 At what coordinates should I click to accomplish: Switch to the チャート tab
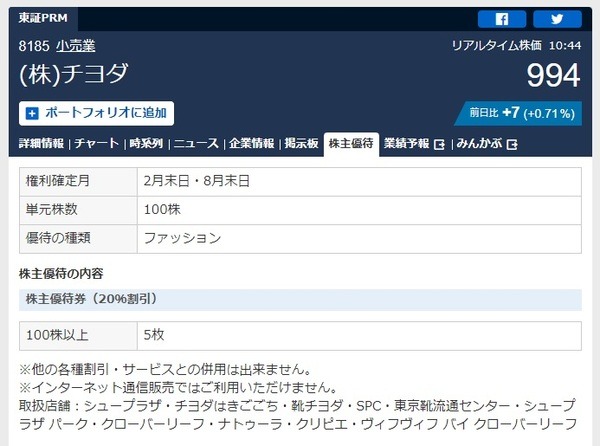(x=97, y=143)
